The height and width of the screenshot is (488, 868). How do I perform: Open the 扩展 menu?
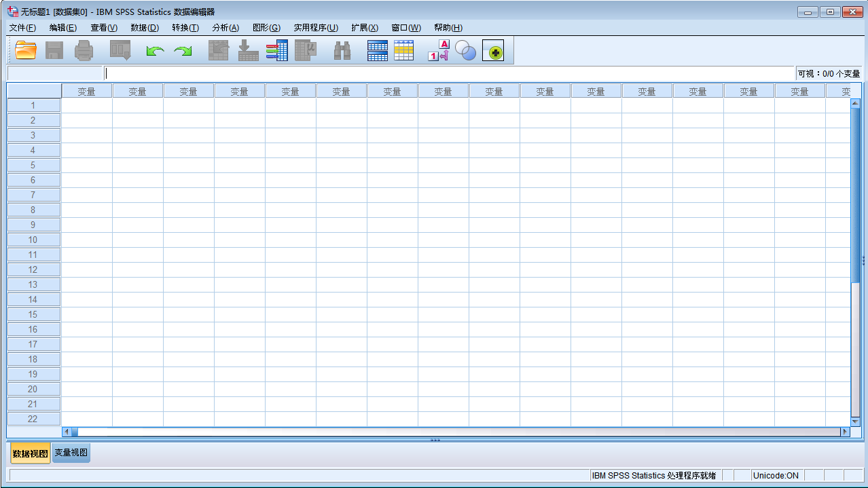[364, 28]
